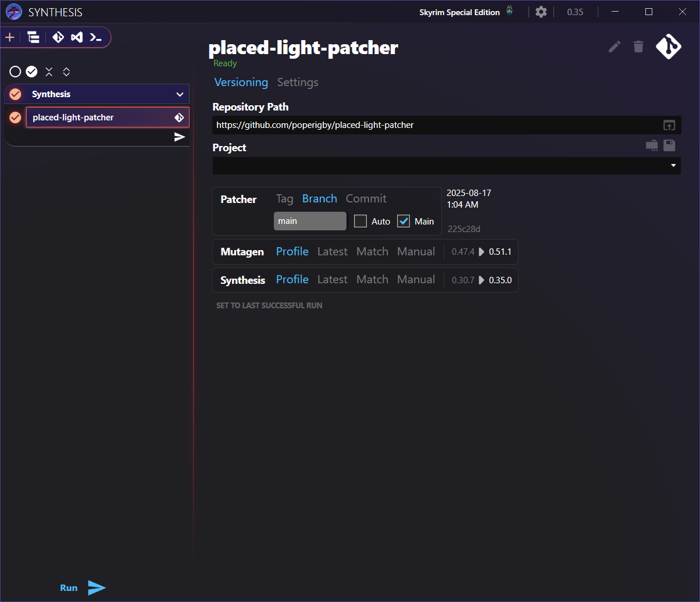The height and width of the screenshot is (602, 700).
Task: Delete patcher using trash can icon
Action: pos(638,47)
